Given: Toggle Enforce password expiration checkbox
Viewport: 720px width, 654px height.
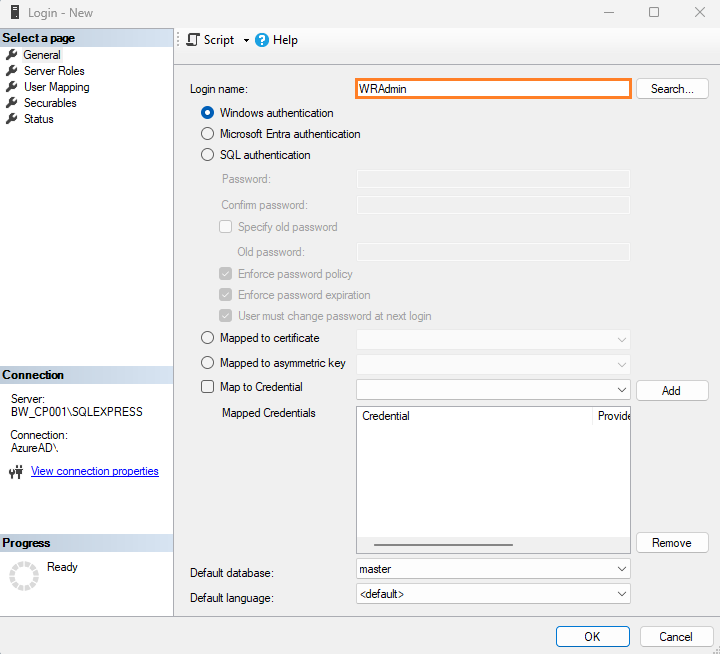Looking at the screenshot, I should 225,294.
